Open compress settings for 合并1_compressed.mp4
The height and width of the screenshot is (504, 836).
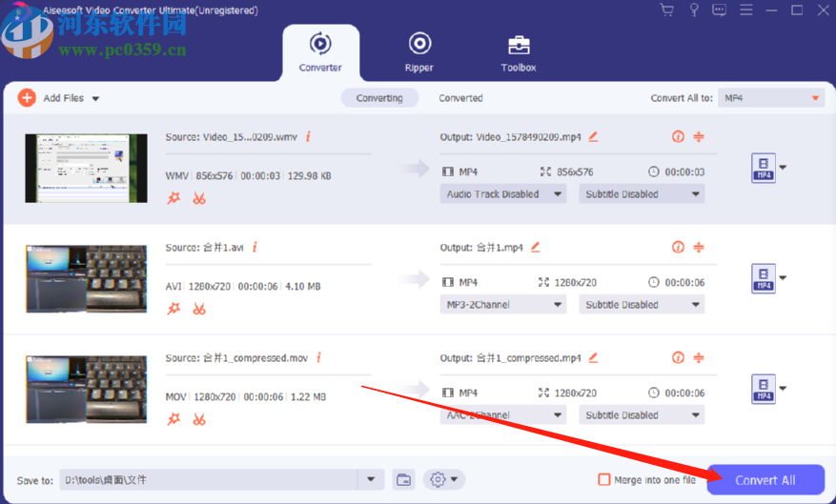[699, 357]
